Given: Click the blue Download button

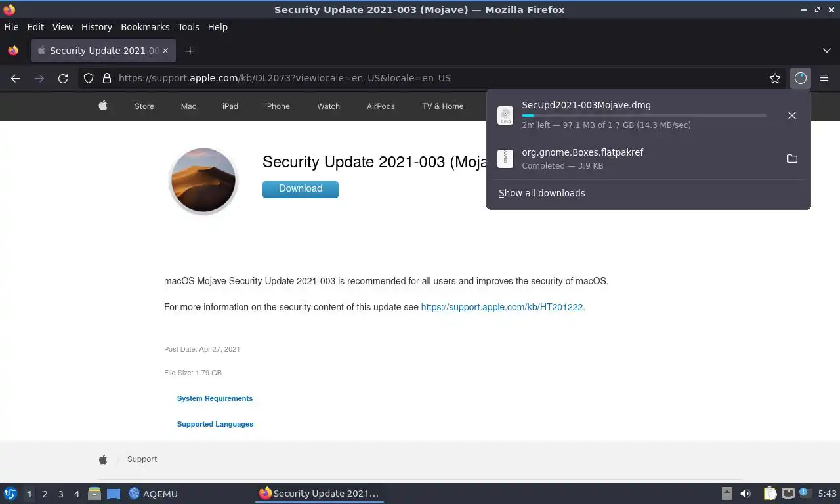Looking at the screenshot, I should click(x=301, y=189).
